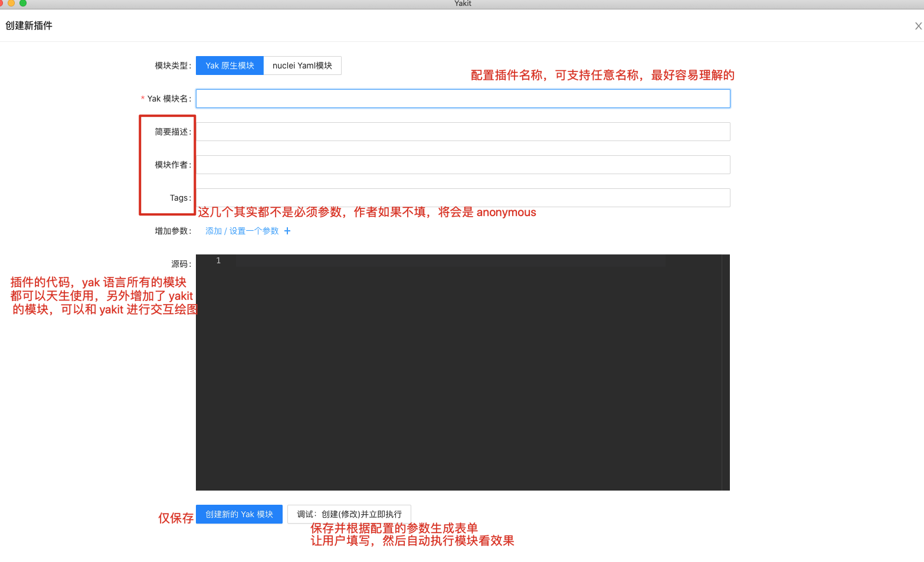Click the green macOS zoom window button

click(23, 3)
